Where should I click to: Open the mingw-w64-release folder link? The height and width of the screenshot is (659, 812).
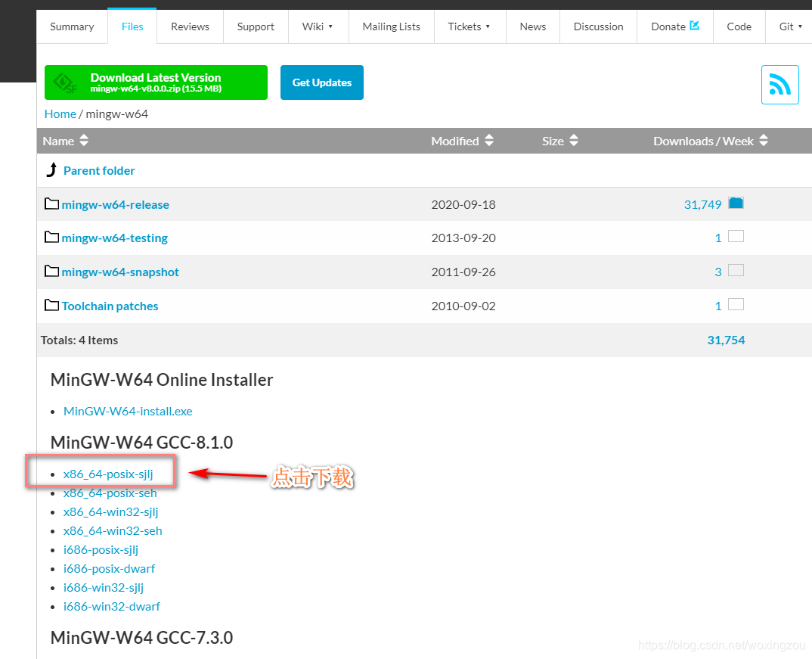(x=116, y=204)
